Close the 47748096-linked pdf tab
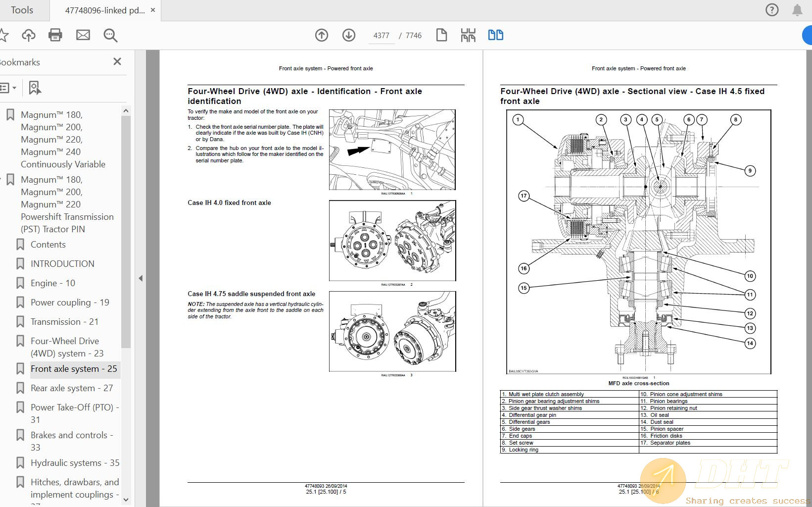Screen dimensions: 812x507 153,10
